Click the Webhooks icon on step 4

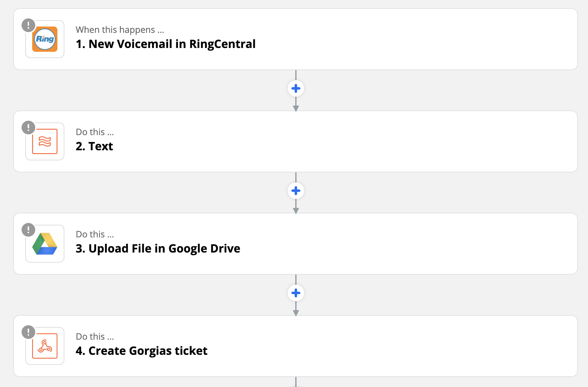(45, 346)
